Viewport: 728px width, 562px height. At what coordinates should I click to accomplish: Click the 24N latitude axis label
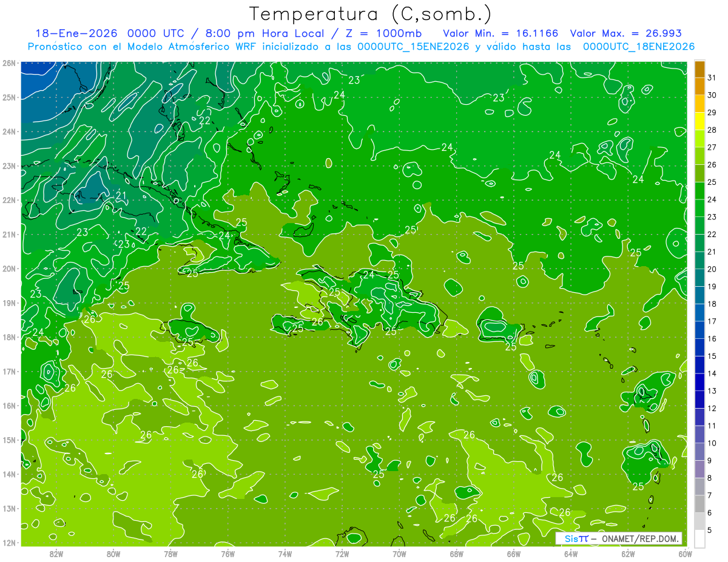point(8,132)
